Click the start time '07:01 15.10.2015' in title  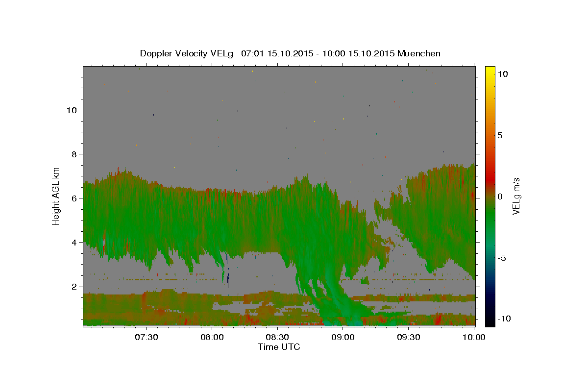(276, 53)
